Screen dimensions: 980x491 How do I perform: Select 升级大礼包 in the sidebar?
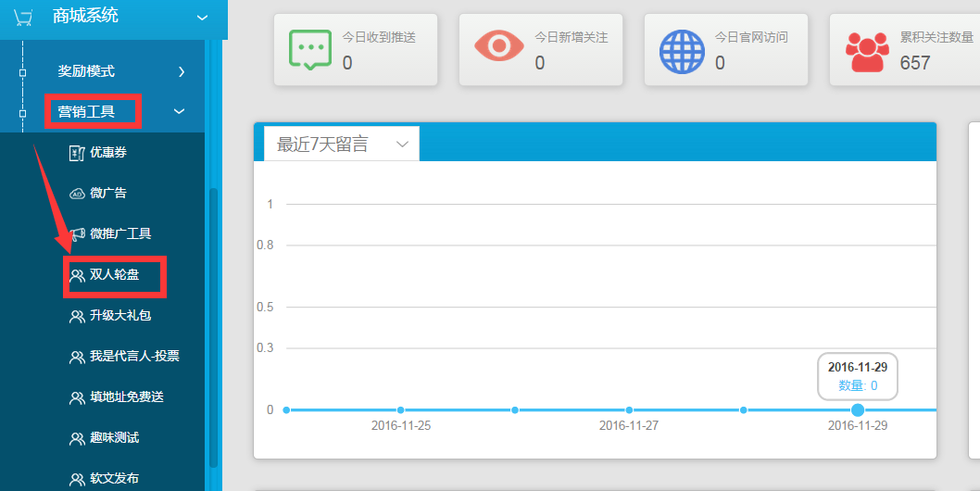click(119, 316)
